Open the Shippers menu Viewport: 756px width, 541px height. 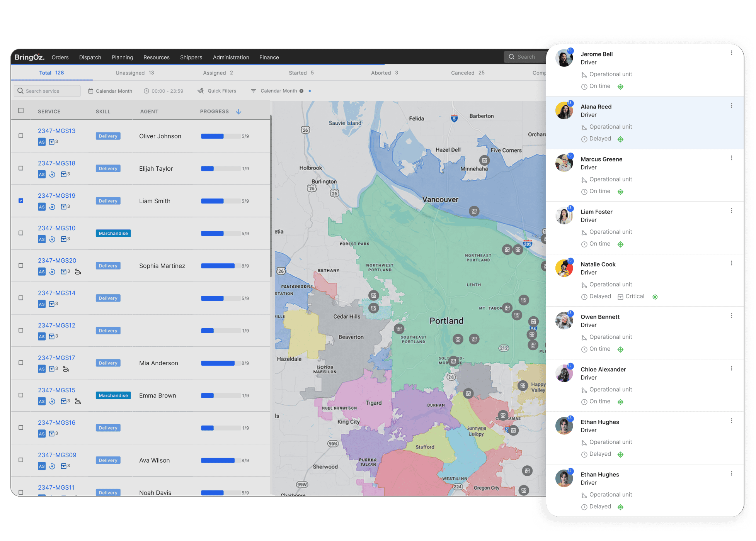click(x=191, y=57)
